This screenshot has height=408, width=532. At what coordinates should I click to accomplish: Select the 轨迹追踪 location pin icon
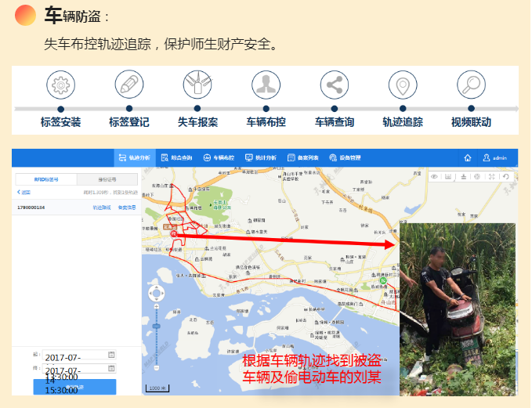point(403,83)
